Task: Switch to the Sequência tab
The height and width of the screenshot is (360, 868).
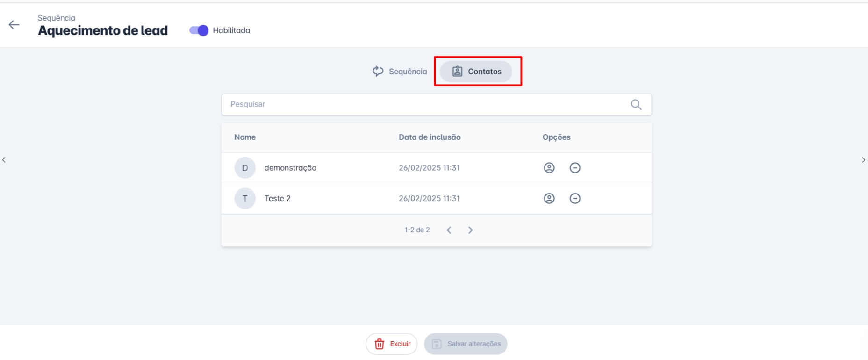Action: pyautogui.click(x=400, y=72)
